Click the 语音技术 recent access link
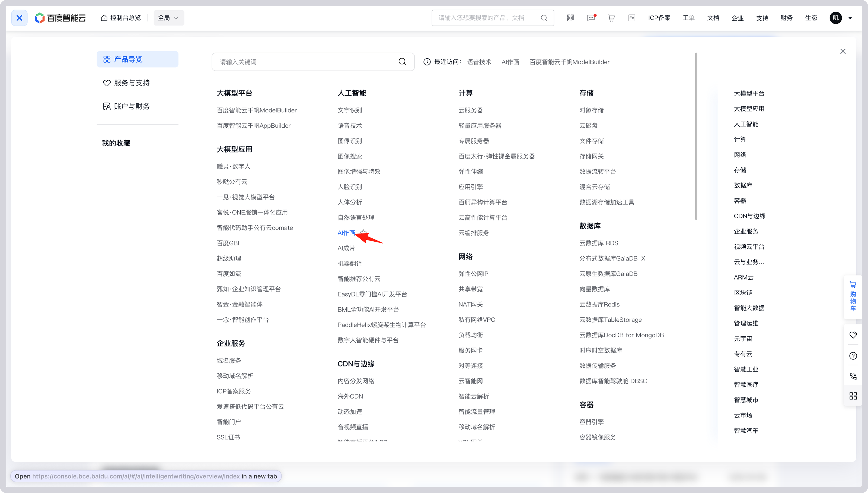This screenshot has width=868, height=493. point(479,62)
